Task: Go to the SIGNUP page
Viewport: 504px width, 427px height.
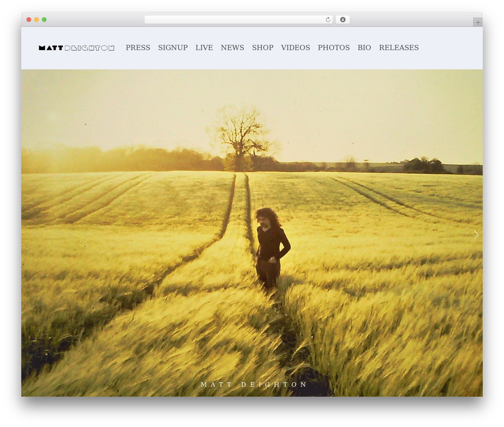Action: coord(173,48)
